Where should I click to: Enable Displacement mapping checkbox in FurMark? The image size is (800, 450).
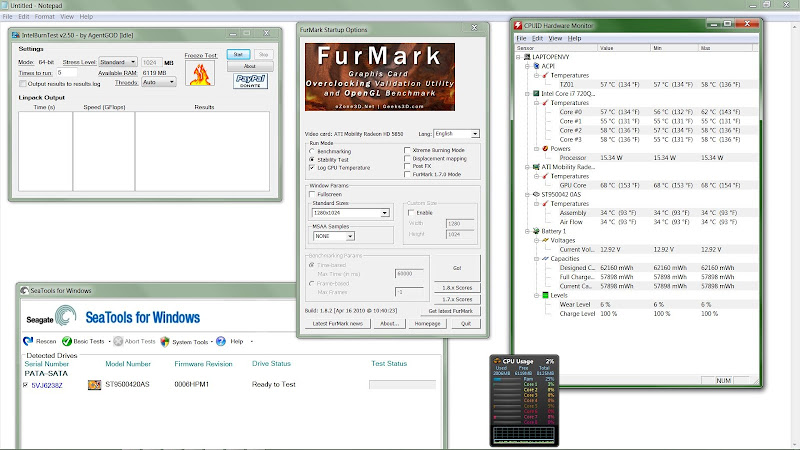point(407,159)
